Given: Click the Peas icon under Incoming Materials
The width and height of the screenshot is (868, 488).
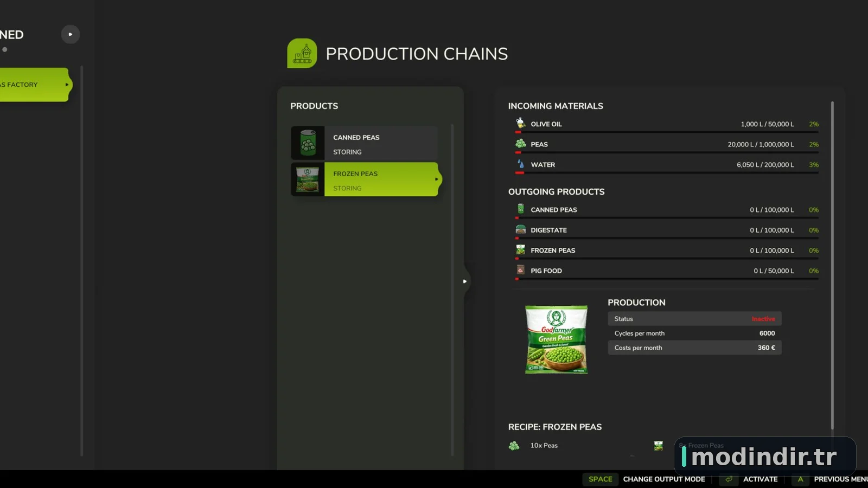Looking at the screenshot, I should (x=521, y=144).
